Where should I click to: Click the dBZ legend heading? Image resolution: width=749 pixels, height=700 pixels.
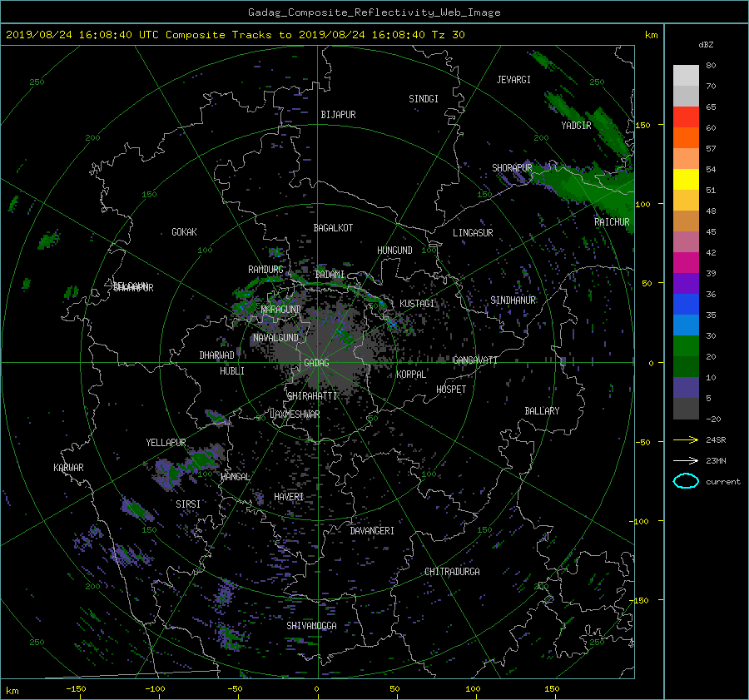(706, 44)
